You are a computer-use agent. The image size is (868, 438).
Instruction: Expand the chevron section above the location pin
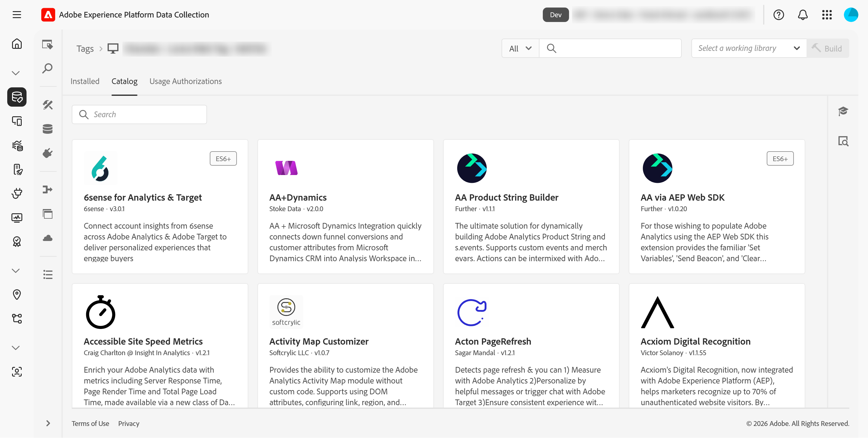pos(16,271)
